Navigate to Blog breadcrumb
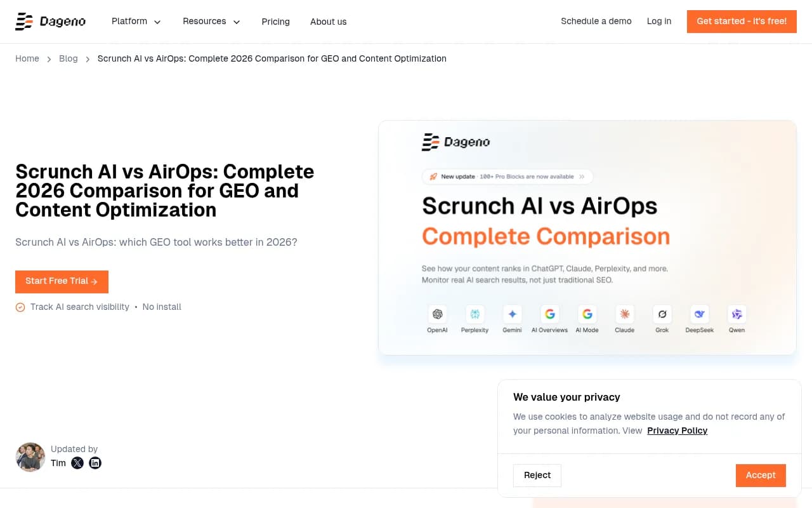Screen dimensions: 812x508 69,58
